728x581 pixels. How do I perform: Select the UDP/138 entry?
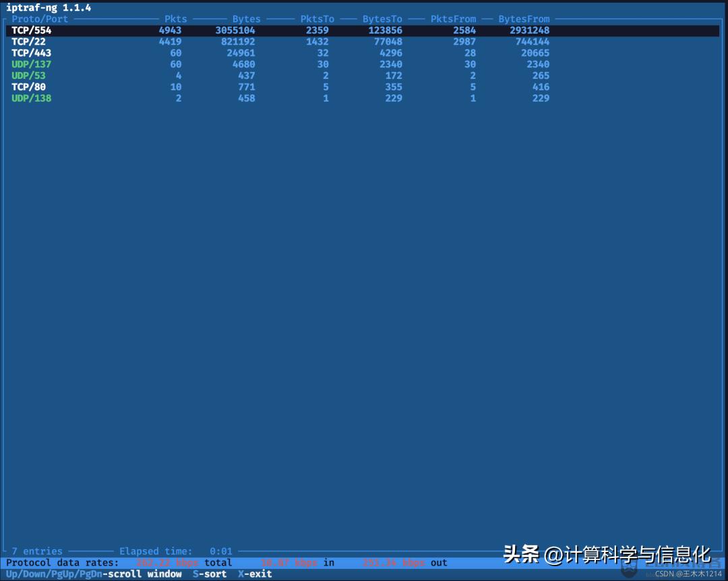[x=31, y=98]
